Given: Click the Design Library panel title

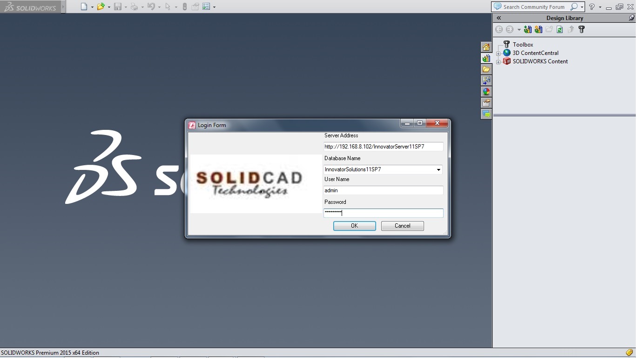Looking at the screenshot, I should [x=565, y=18].
